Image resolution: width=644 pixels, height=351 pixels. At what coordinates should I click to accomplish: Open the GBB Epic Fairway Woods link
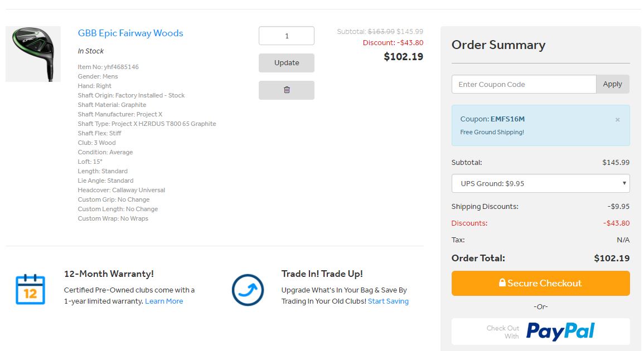[130, 33]
